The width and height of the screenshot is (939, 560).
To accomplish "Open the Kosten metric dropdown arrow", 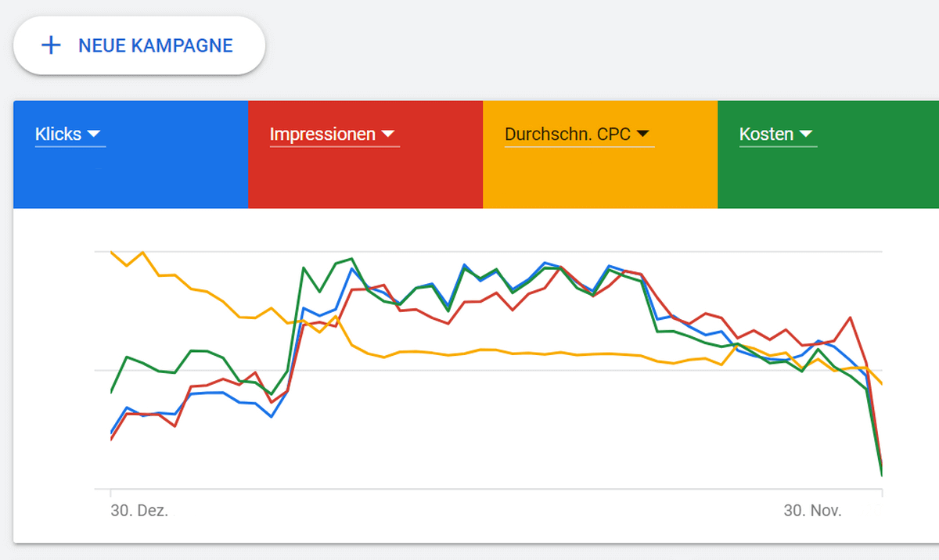I will pos(806,135).
